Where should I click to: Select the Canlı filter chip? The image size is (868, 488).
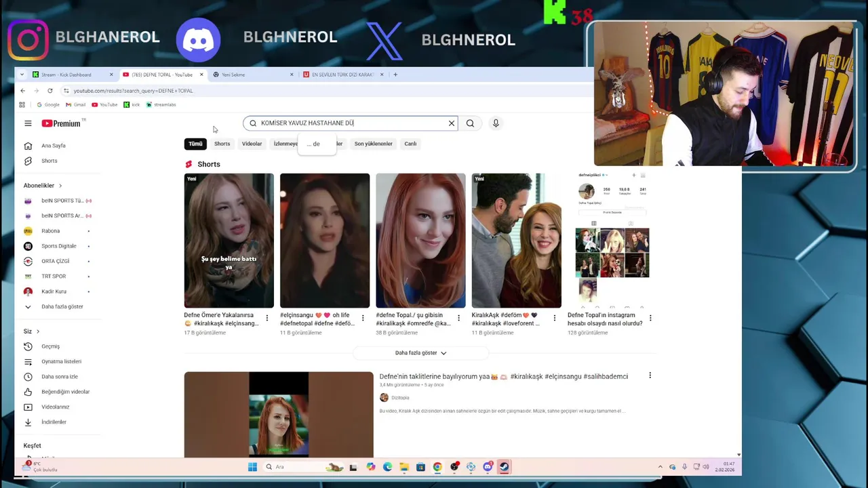(410, 144)
